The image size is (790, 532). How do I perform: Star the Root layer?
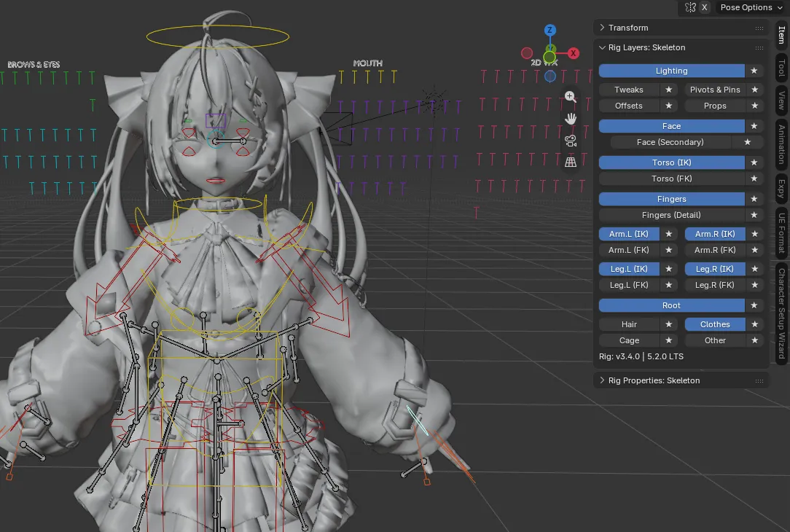(x=754, y=305)
